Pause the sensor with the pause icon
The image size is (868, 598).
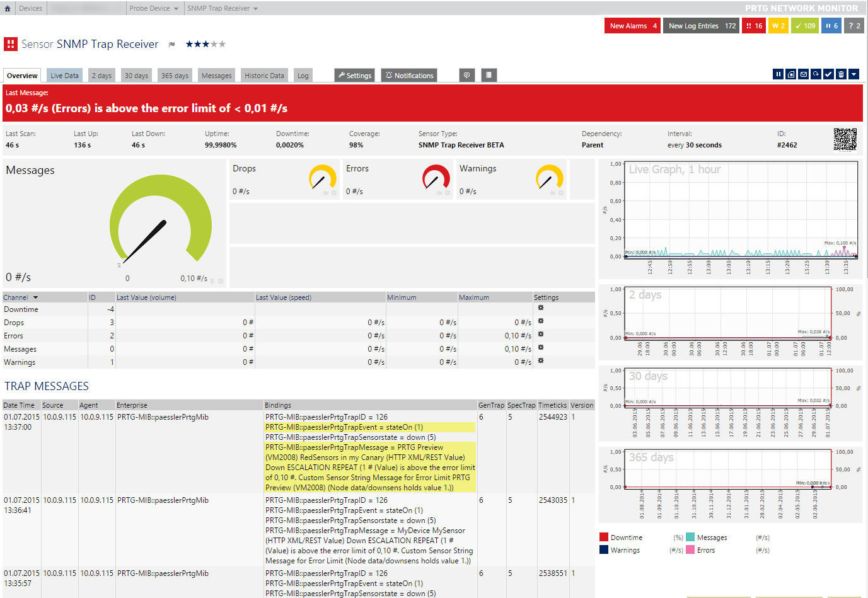778,74
